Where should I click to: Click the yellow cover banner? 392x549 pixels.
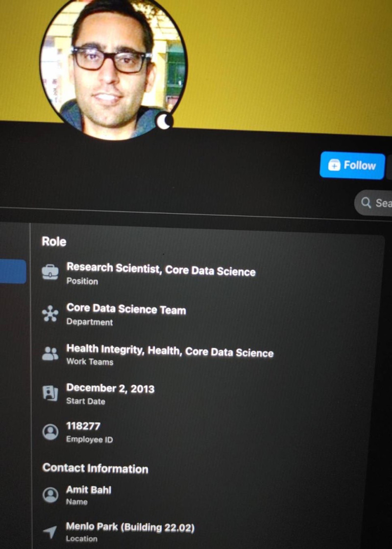coord(287,63)
